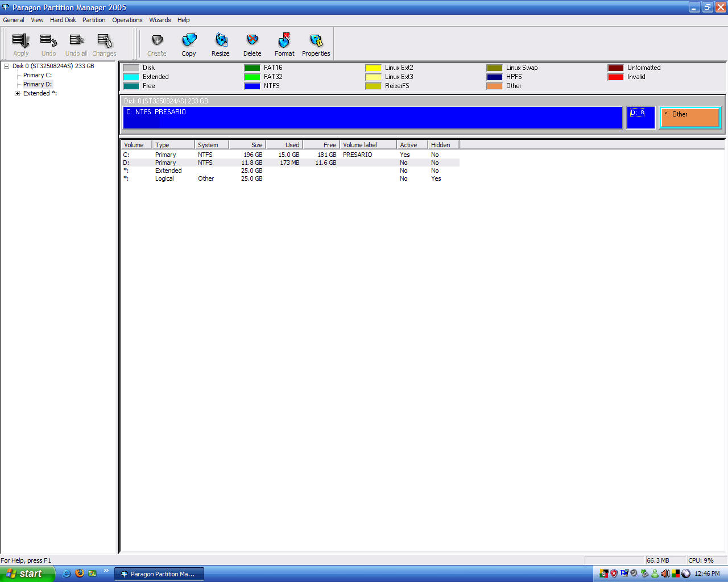Open the Operations menu

127,20
